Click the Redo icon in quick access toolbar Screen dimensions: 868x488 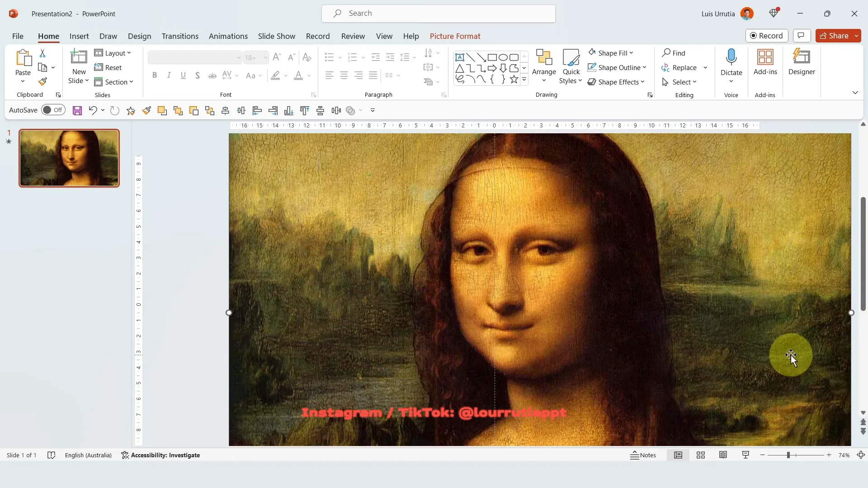115,111
